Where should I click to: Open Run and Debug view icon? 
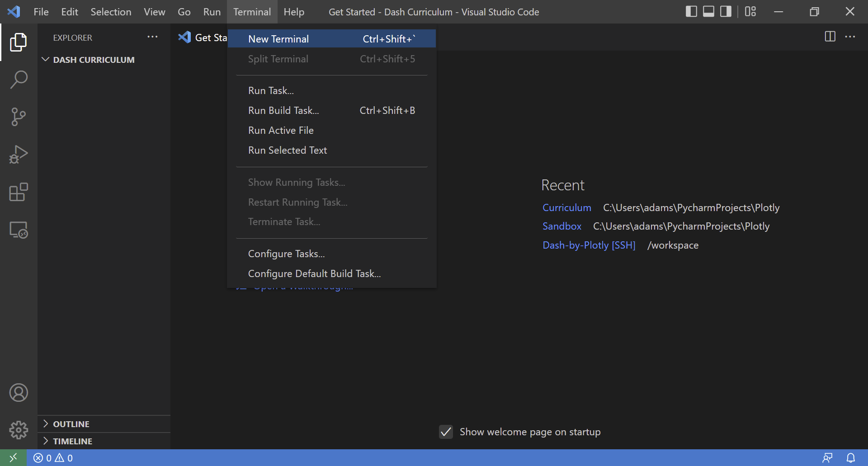19,155
